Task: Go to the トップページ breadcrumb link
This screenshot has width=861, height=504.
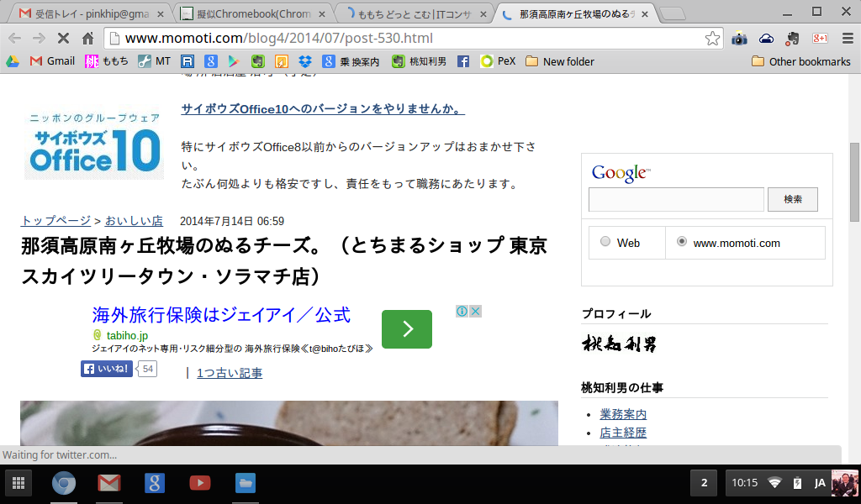Action: pyautogui.click(x=55, y=220)
